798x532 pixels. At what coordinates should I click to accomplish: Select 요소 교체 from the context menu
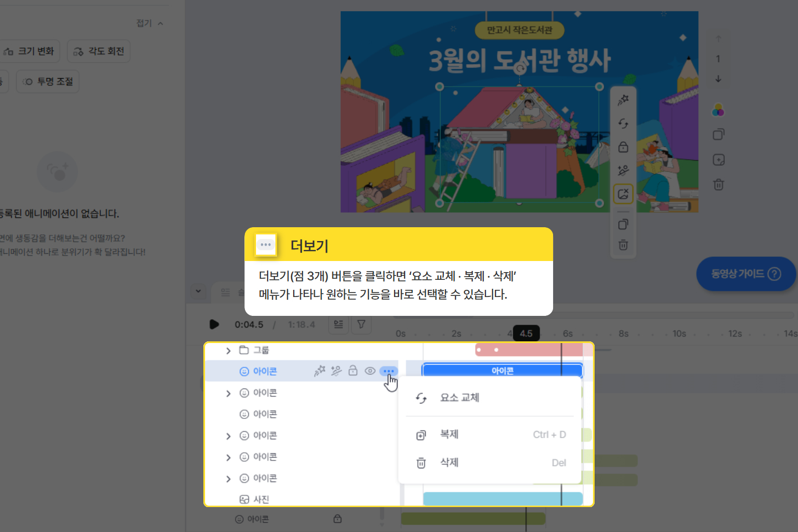[x=459, y=398]
